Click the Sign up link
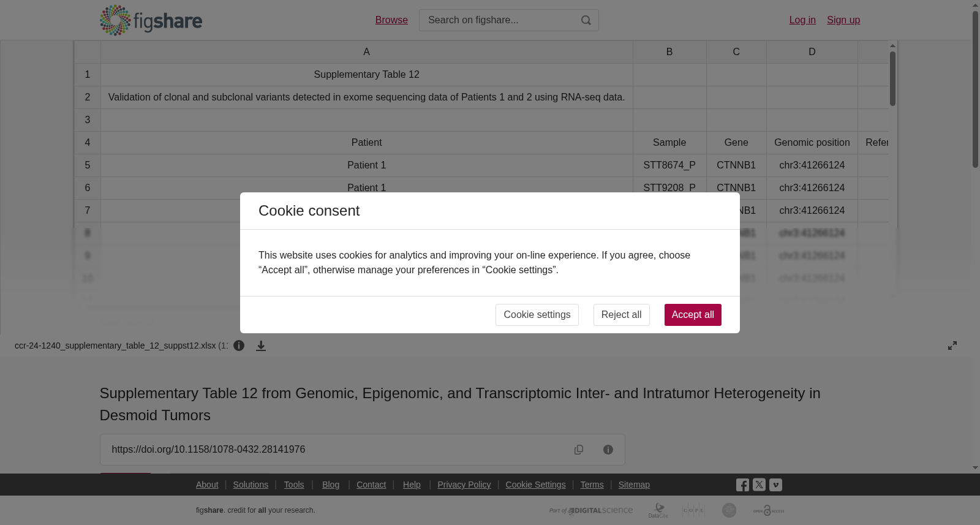Image resolution: width=980 pixels, height=525 pixels. pos(843,20)
